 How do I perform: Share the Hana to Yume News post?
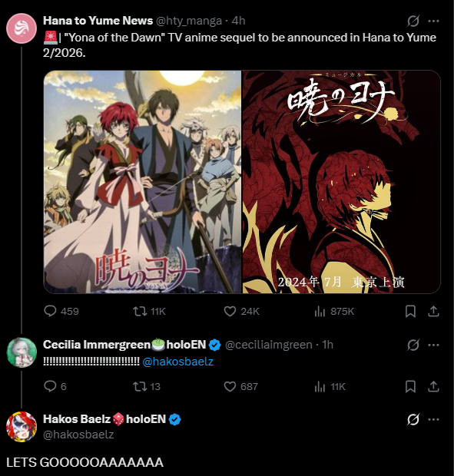[433, 312]
